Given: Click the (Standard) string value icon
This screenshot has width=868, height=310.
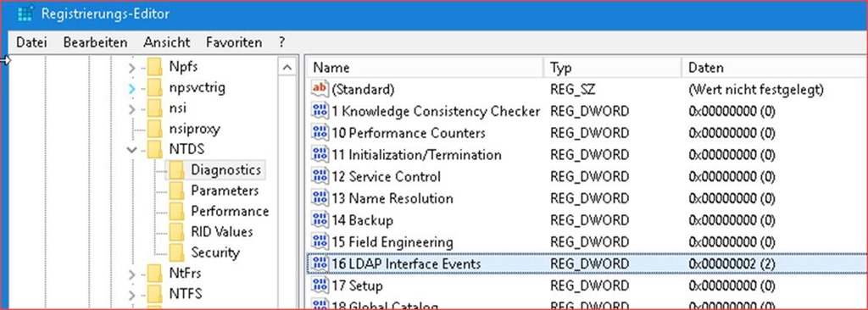Looking at the screenshot, I should (x=320, y=89).
